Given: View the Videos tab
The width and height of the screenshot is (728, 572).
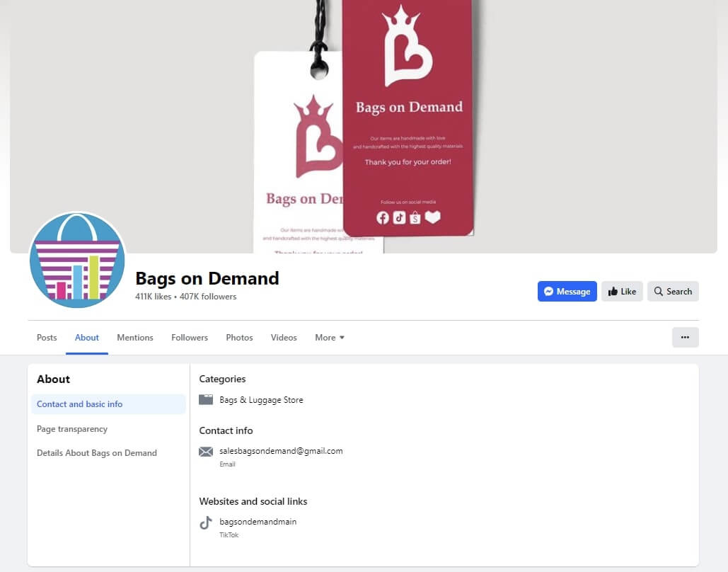Looking at the screenshot, I should (x=284, y=338).
